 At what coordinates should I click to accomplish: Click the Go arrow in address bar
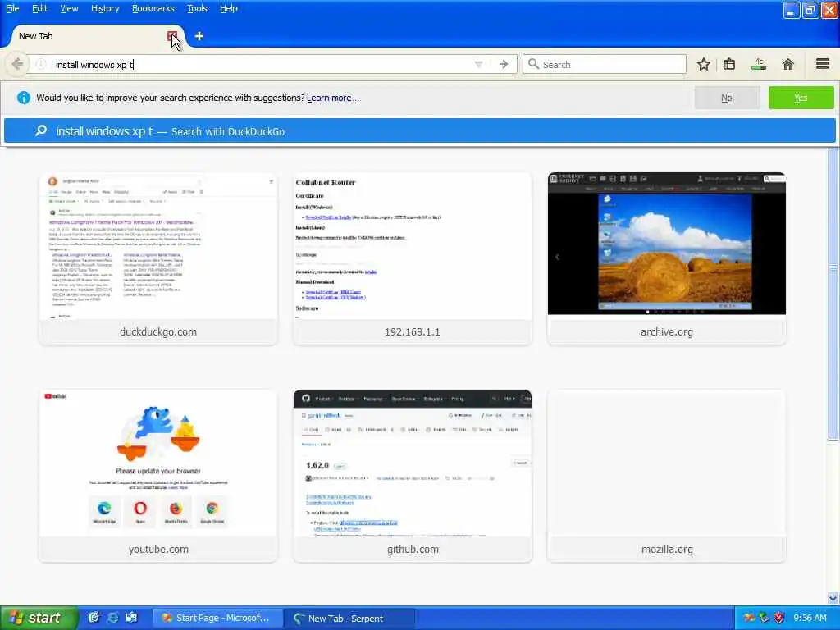pos(504,65)
